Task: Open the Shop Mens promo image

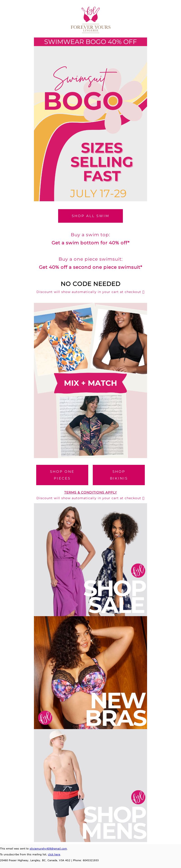Action: [90, 785]
